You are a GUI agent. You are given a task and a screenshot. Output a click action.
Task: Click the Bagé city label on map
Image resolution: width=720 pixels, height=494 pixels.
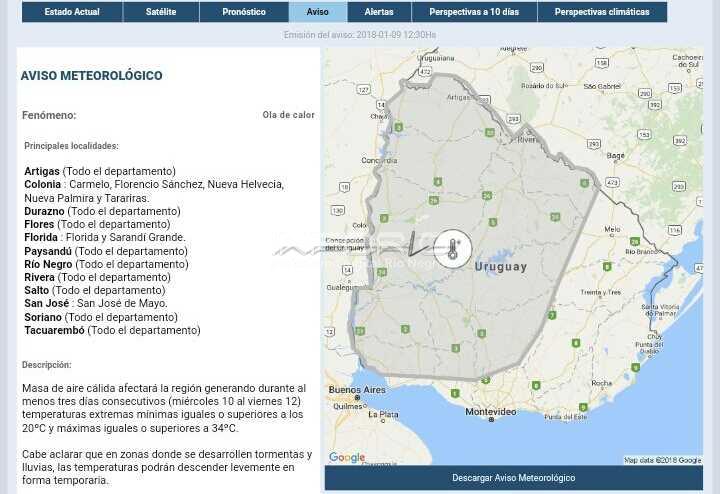tap(616, 155)
